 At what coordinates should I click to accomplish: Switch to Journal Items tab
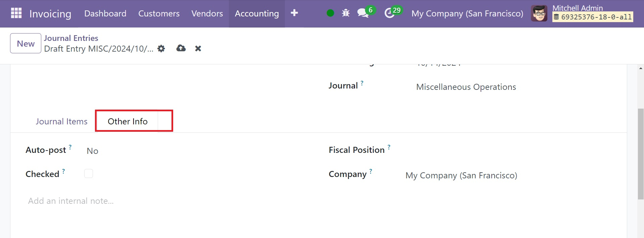(x=62, y=121)
